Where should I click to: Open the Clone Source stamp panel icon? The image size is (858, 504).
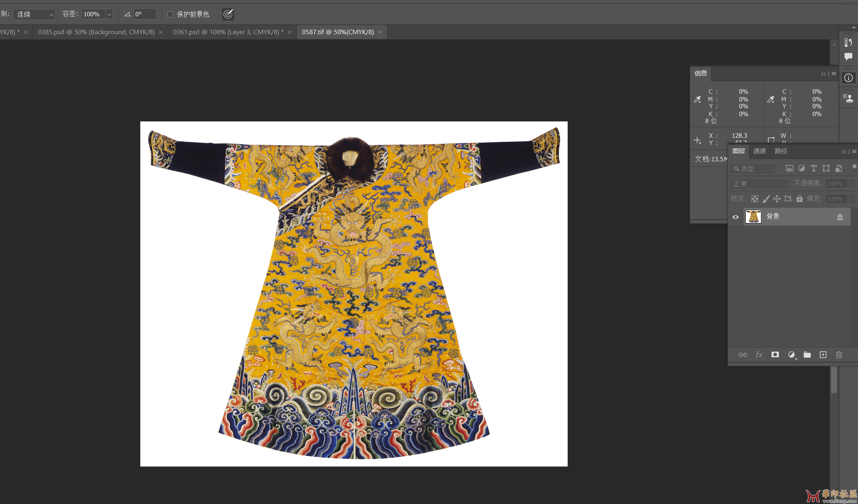(848, 98)
